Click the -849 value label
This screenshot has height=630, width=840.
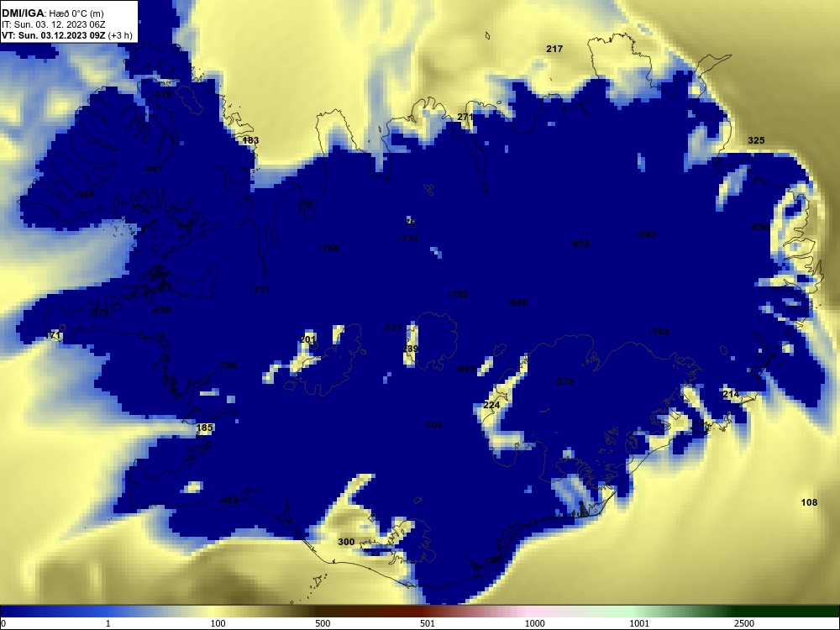tap(517, 302)
